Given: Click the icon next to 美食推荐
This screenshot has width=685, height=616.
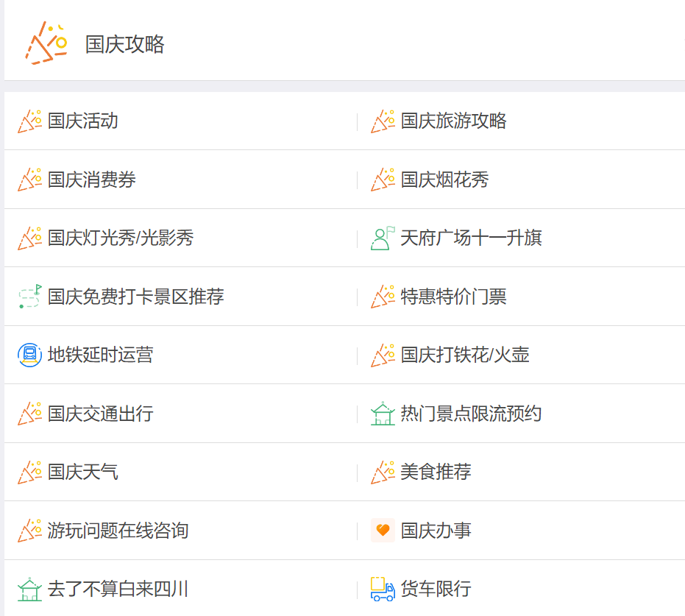Looking at the screenshot, I should 383,472.
